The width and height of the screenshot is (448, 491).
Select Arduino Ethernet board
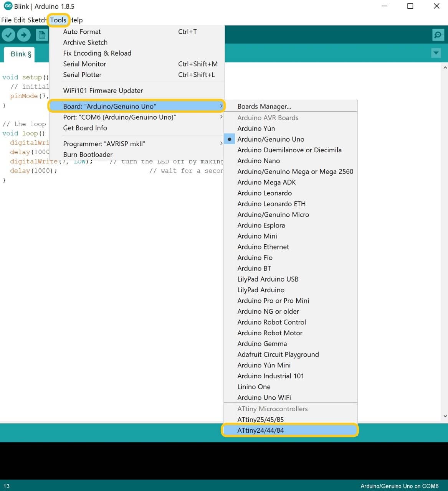pos(290,247)
